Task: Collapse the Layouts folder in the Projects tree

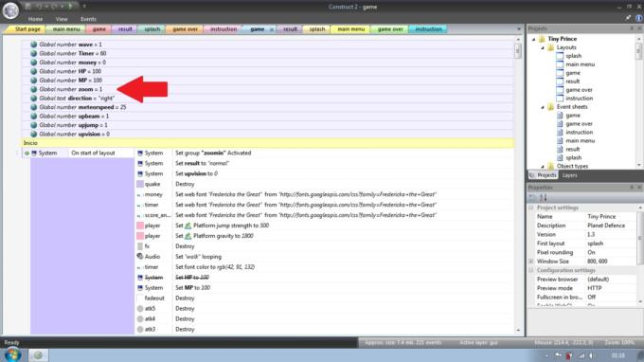Action: [543, 47]
